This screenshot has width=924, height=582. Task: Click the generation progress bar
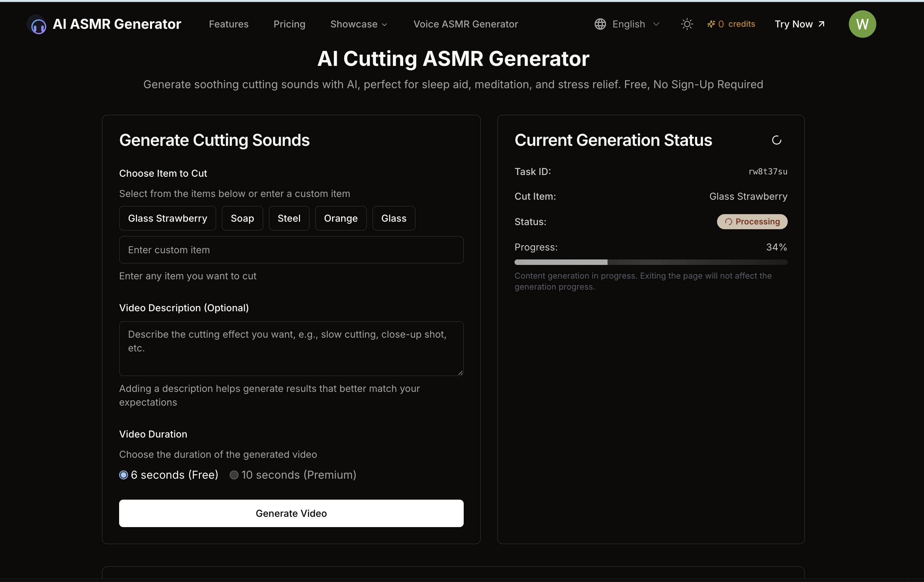click(x=651, y=263)
